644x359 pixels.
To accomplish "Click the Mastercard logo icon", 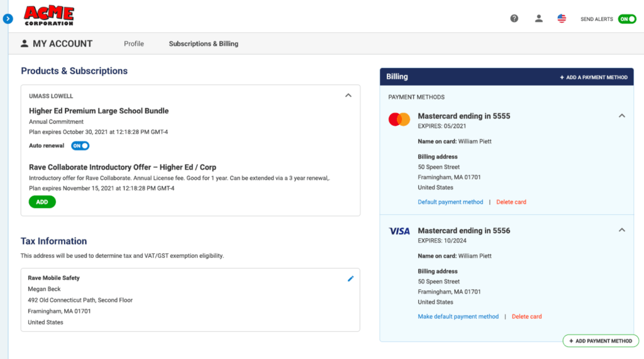I will 399,119.
